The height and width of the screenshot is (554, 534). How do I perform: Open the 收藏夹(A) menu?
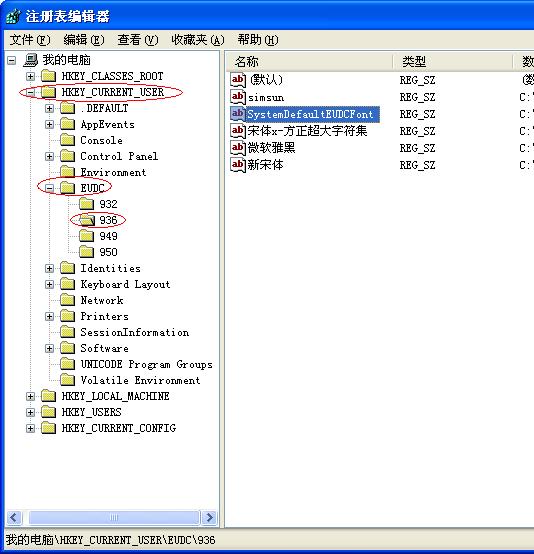[198, 40]
